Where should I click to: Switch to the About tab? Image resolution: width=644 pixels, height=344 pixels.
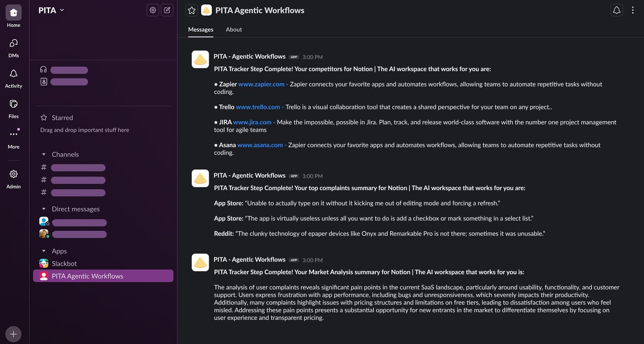(234, 30)
